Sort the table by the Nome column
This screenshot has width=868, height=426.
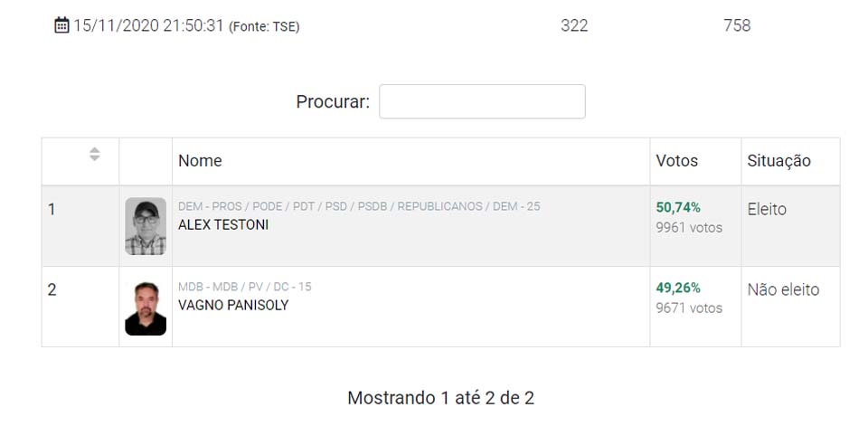(x=200, y=161)
